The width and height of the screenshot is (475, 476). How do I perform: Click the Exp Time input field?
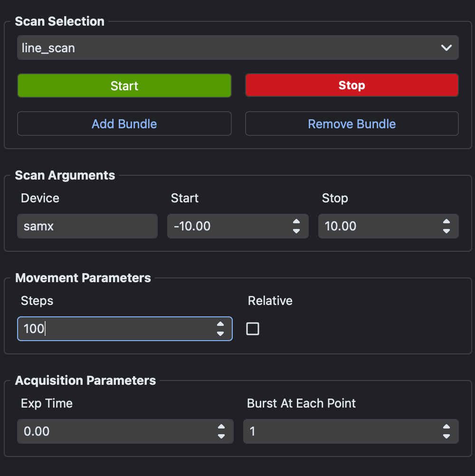click(x=114, y=431)
